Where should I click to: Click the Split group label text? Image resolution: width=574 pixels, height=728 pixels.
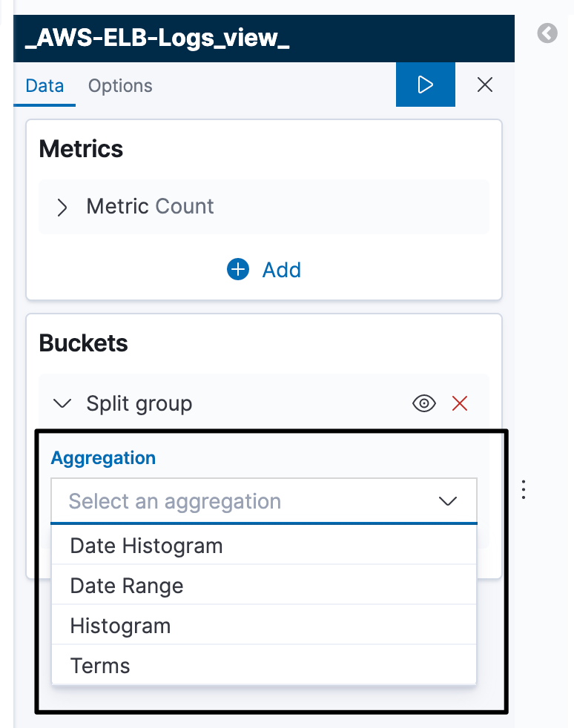[x=139, y=404]
